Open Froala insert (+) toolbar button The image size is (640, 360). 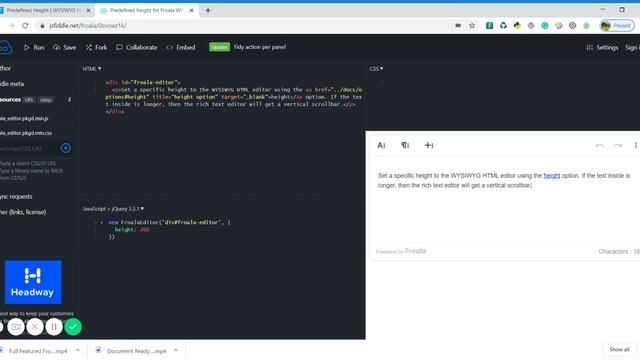coord(429,145)
